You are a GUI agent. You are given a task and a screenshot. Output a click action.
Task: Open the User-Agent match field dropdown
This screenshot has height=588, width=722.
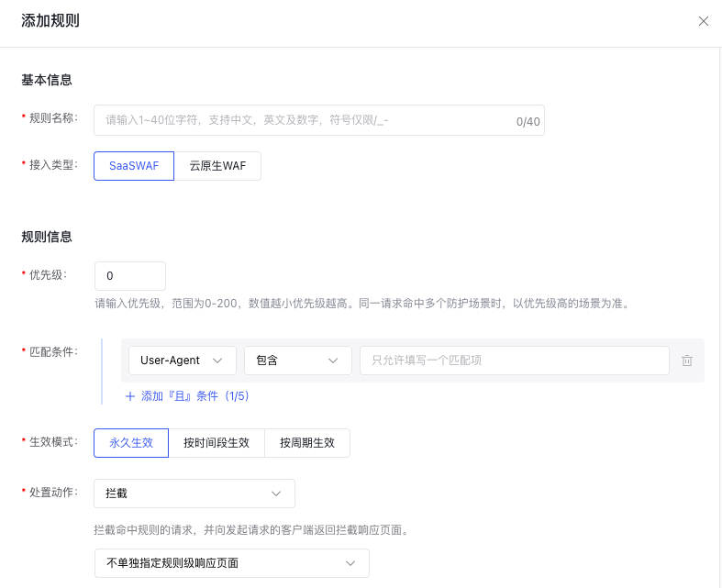point(183,361)
